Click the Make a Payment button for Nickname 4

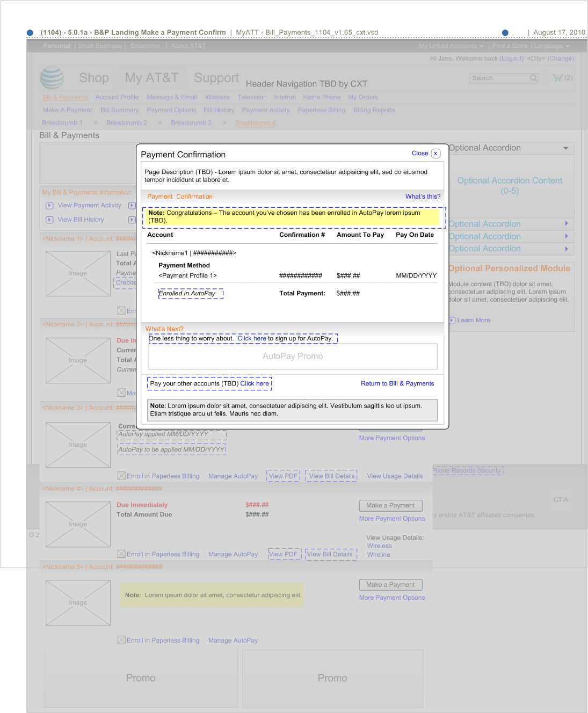(390, 506)
